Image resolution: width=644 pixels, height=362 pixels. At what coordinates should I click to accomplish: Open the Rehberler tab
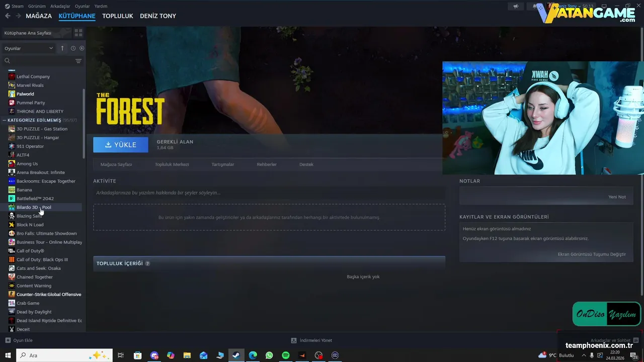[x=267, y=164]
